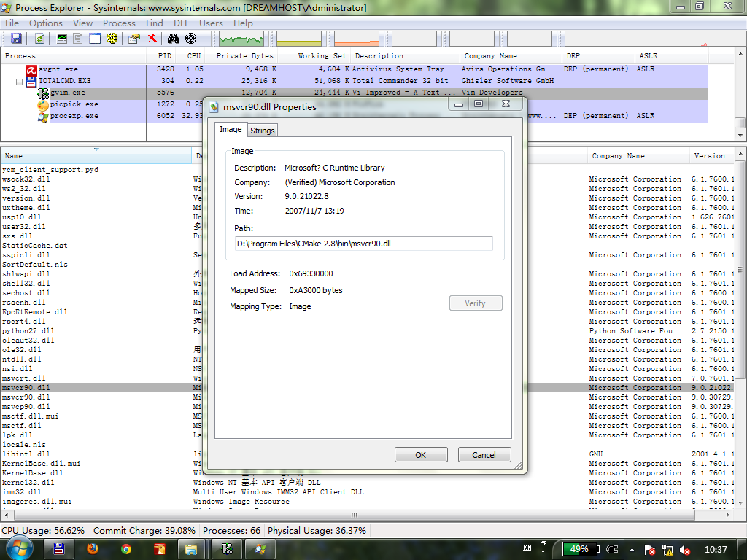The height and width of the screenshot is (560, 747).
Task: Open System Information via toolbar icon
Action: tap(62, 39)
